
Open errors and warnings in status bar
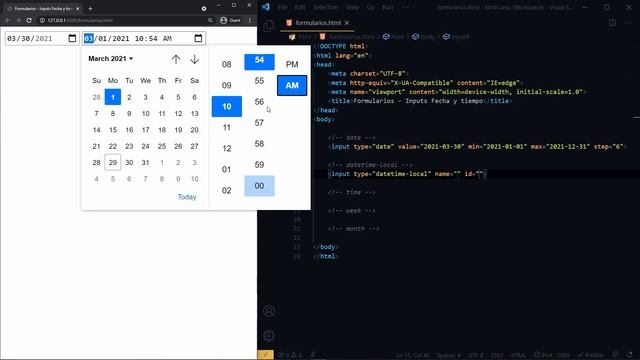pos(289,355)
